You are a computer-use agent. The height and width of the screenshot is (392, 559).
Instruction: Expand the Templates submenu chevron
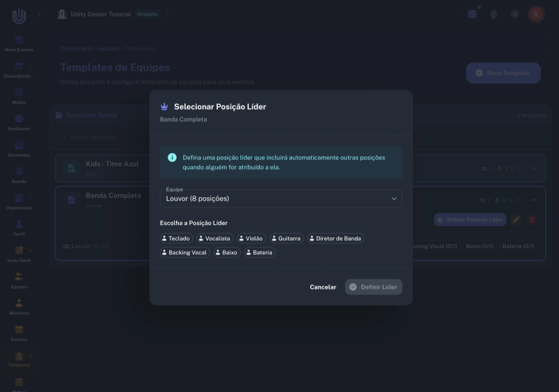click(30, 356)
